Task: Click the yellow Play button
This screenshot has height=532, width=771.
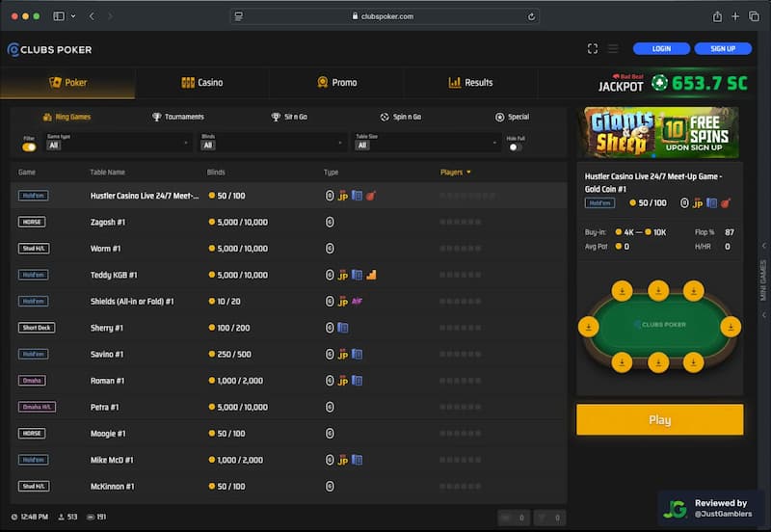Action: tap(659, 420)
